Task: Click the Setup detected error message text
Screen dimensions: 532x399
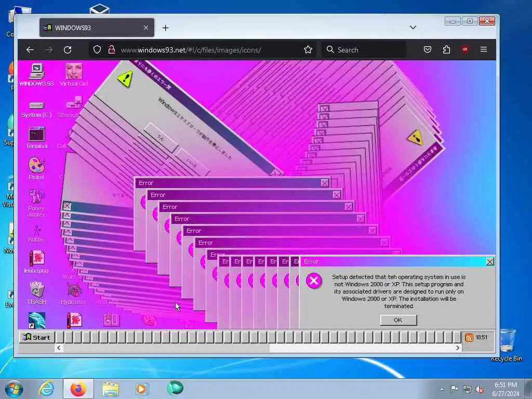Action: click(x=398, y=291)
